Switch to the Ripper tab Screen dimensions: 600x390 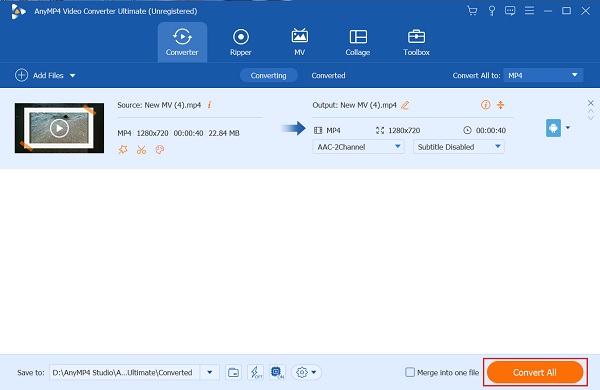tap(241, 42)
